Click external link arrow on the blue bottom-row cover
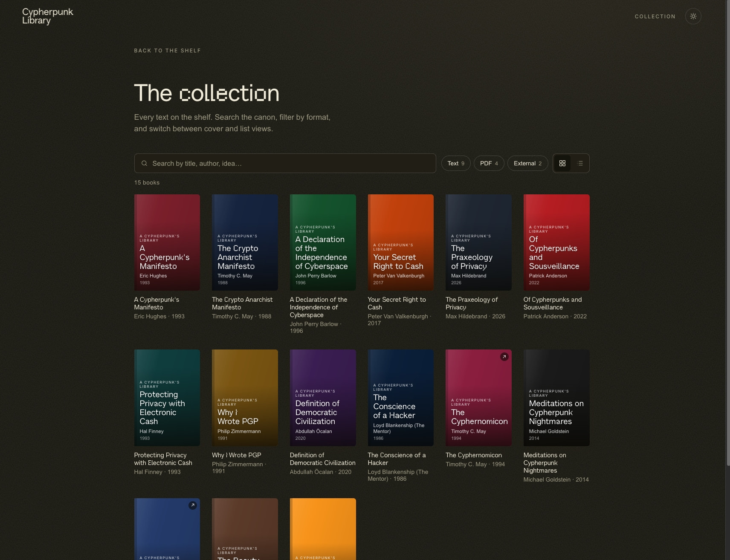This screenshot has height=560, width=730. tap(193, 505)
